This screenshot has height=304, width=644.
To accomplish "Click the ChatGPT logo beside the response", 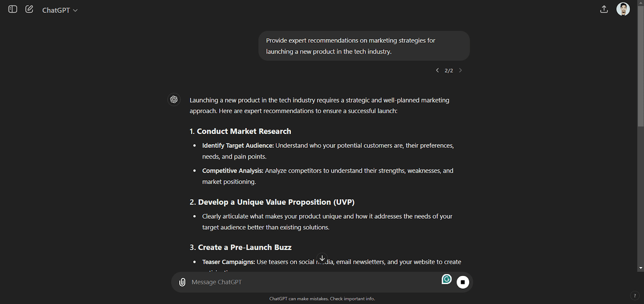I will point(174,100).
